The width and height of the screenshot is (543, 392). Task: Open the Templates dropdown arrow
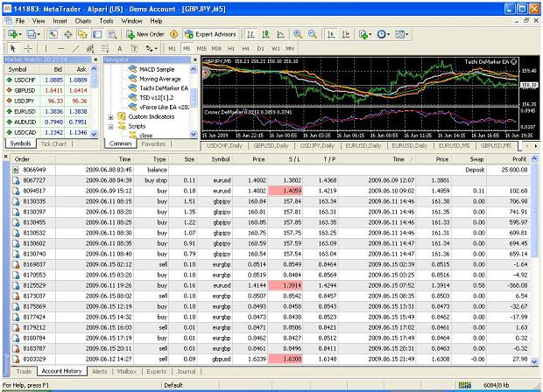407,35
